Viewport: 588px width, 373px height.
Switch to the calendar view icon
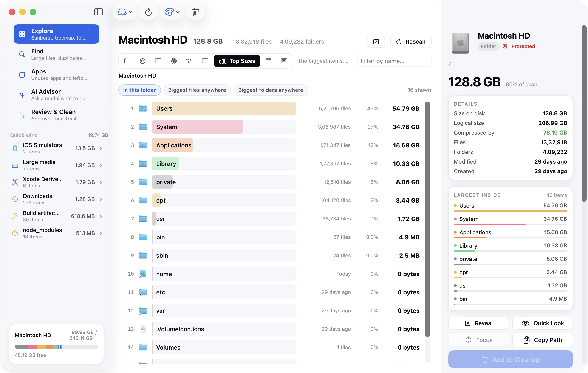[x=268, y=61]
